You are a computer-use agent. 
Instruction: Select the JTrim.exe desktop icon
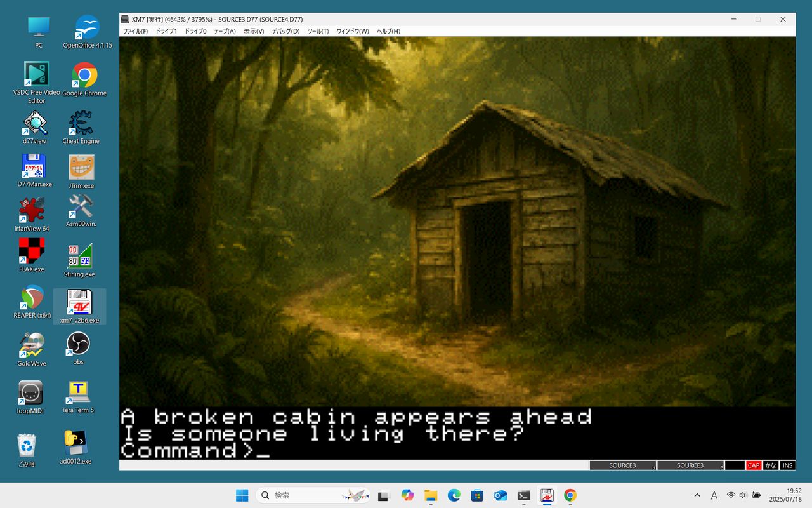(81, 172)
